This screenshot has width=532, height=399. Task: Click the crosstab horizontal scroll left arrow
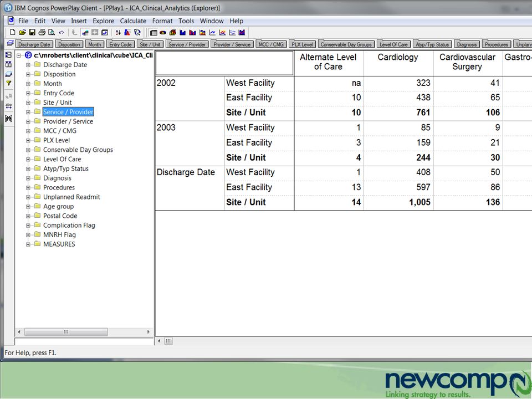click(159, 341)
